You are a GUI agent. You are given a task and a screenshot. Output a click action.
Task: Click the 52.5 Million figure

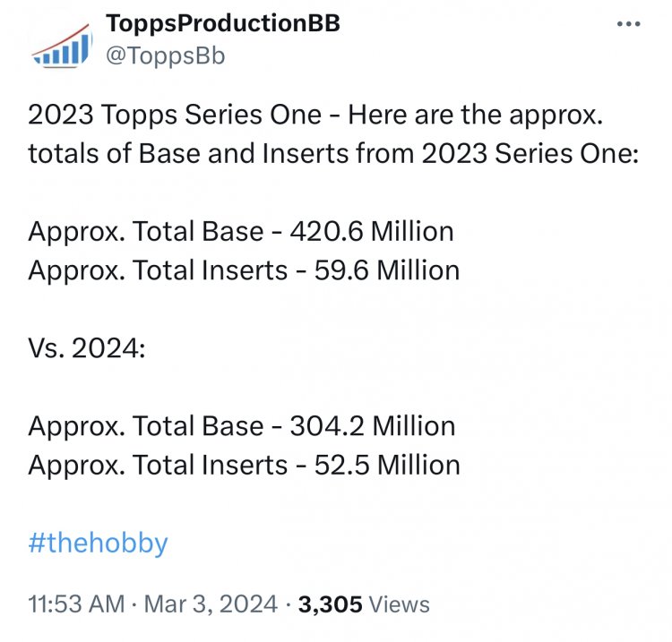[x=387, y=465]
